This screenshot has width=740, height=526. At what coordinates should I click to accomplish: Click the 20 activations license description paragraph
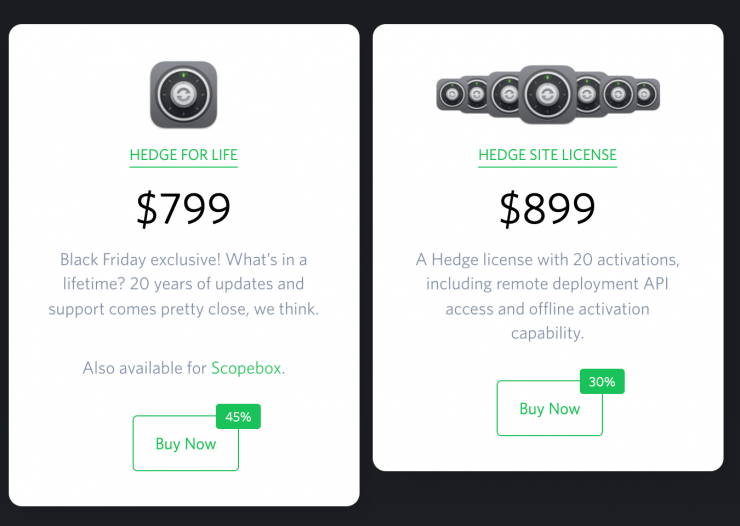547,296
